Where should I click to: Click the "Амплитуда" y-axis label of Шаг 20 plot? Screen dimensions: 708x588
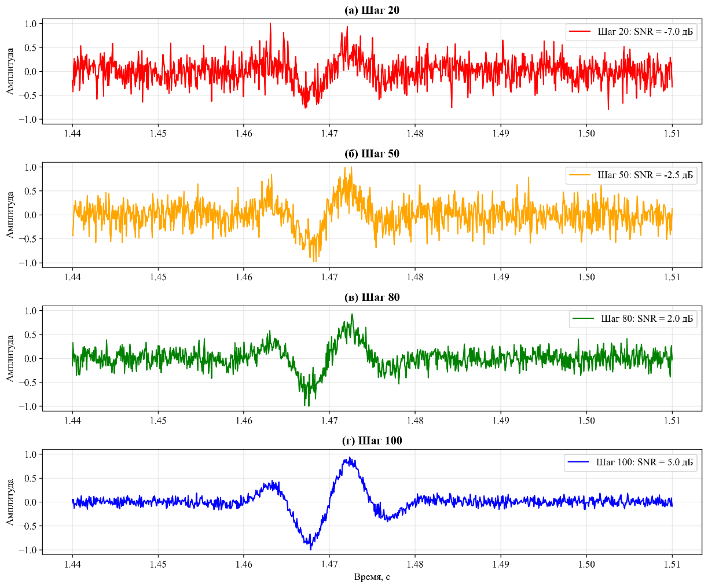(10, 72)
